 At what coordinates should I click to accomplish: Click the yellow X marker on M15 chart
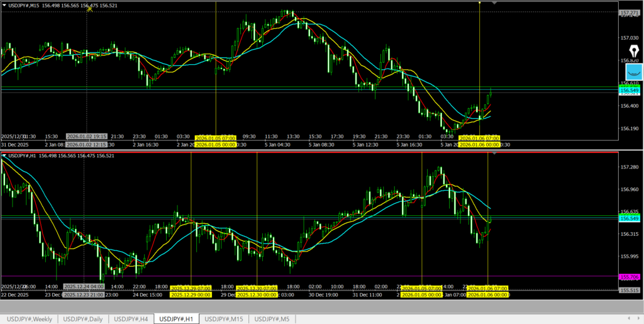coord(90,8)
